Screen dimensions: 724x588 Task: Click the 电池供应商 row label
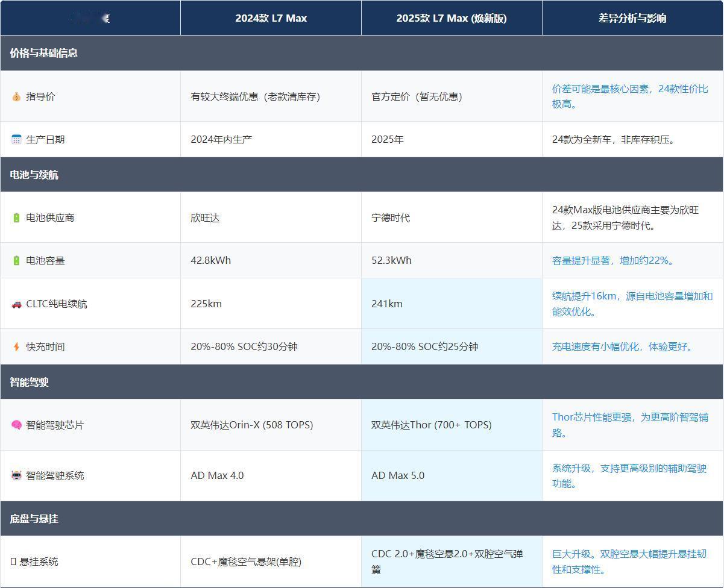50,217
